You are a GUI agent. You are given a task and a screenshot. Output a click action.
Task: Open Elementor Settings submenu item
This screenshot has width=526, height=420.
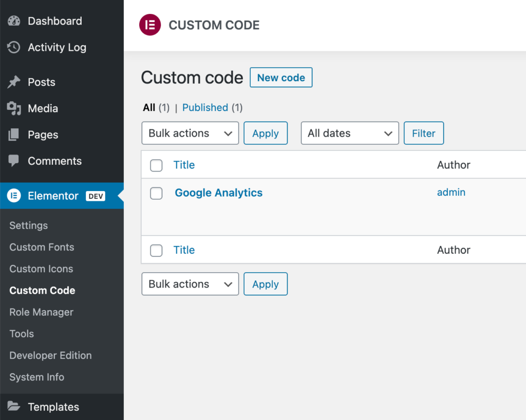[29, 225]
